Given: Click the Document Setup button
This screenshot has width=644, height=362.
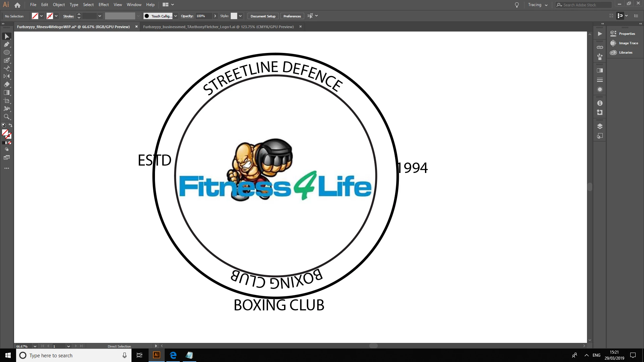Looking at the screenshot, I should [x=263, y=16].
